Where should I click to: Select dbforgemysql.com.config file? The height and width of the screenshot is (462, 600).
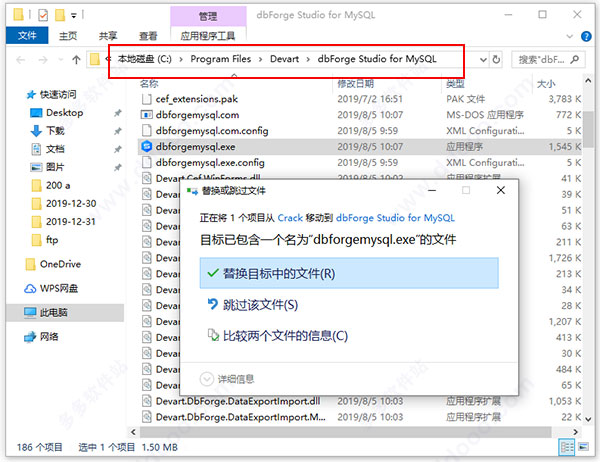coord(212,131)
